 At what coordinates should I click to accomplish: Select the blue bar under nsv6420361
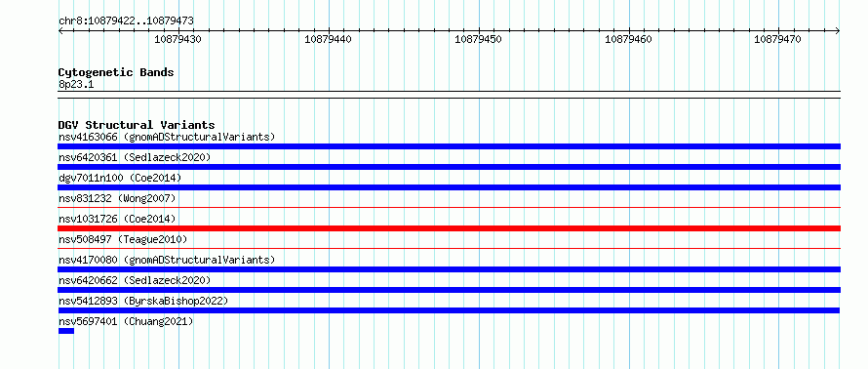(x=449, y=167)
